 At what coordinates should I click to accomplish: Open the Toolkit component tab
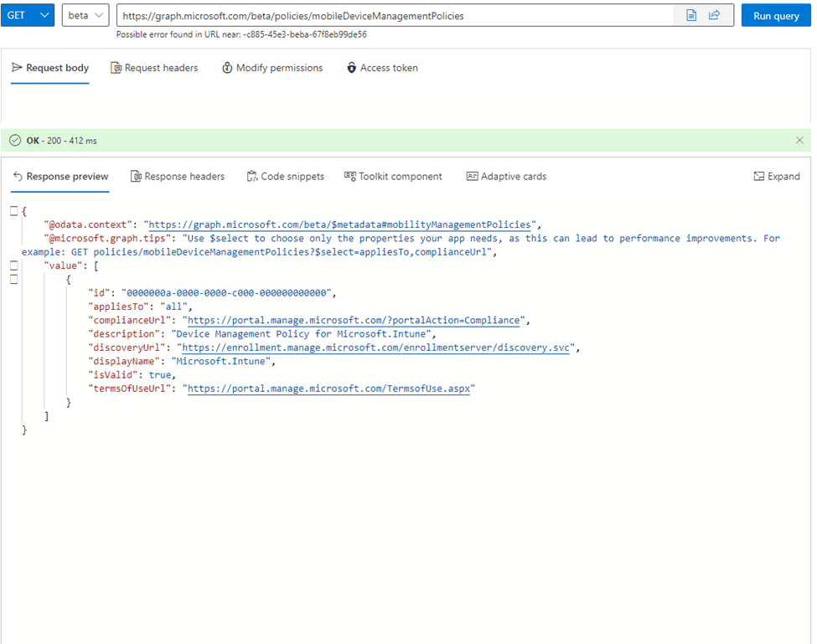393,177
